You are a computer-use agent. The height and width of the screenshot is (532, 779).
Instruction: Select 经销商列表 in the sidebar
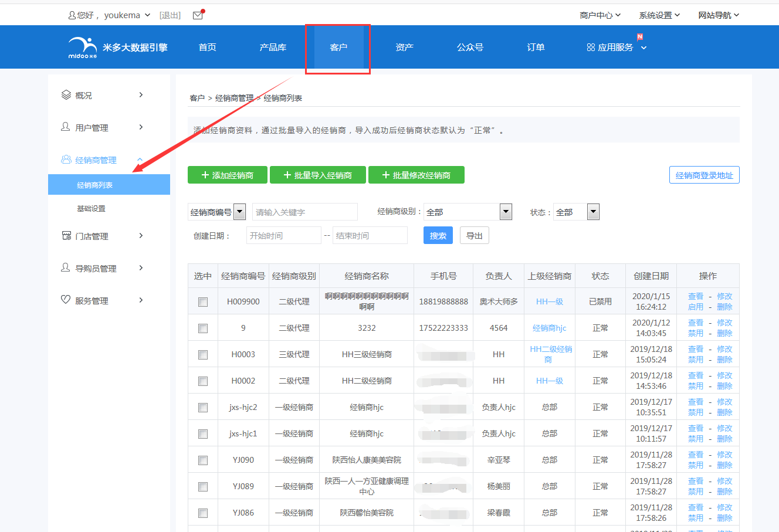tap(109, 185)
